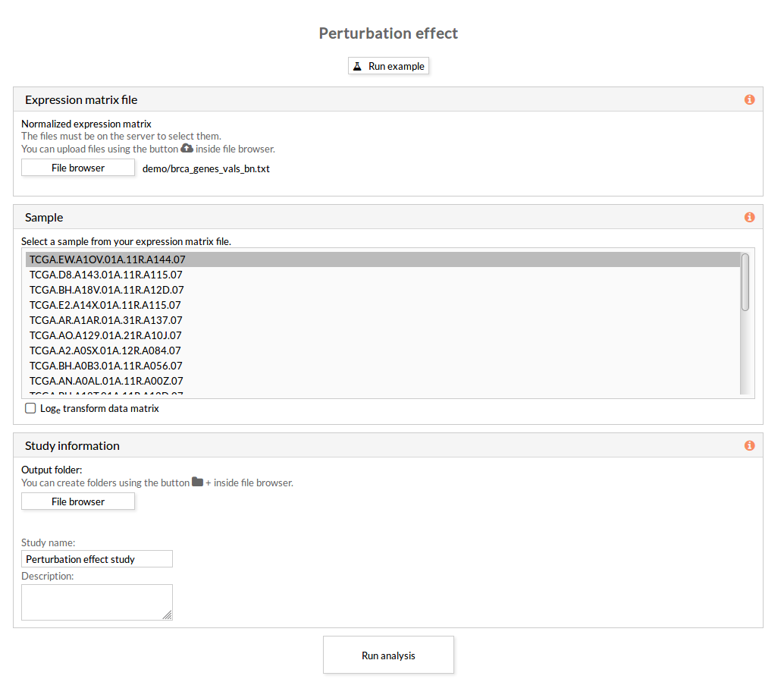Click the info icon in Sample section header

749,217
